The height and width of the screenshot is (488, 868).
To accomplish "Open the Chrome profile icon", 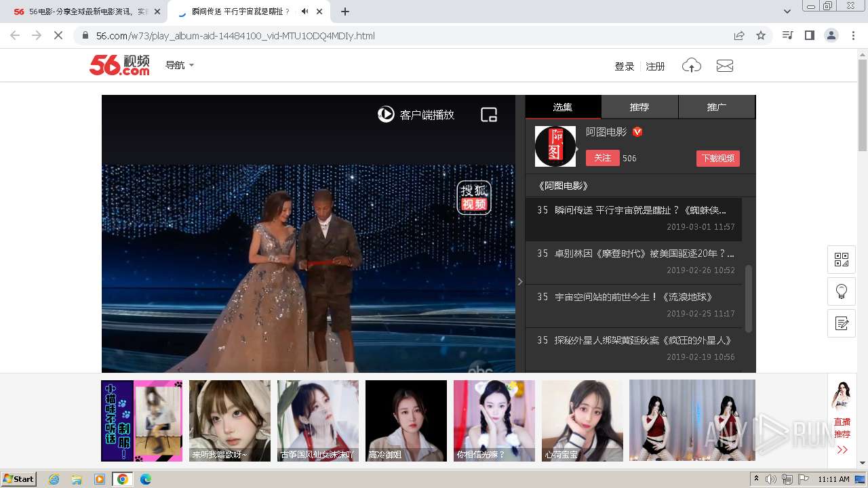I will tap(831, 35).
